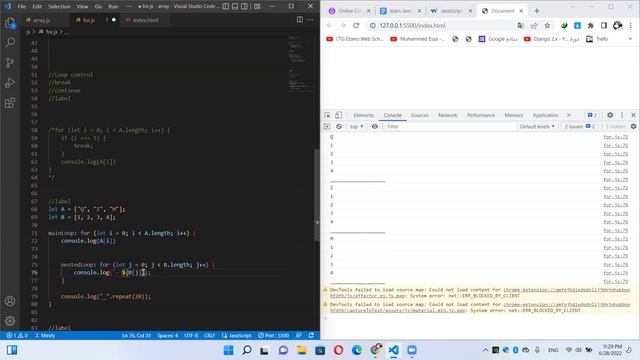640x360 pixels.
Task: Open the Run and Debug view
Action: point(10,82)
